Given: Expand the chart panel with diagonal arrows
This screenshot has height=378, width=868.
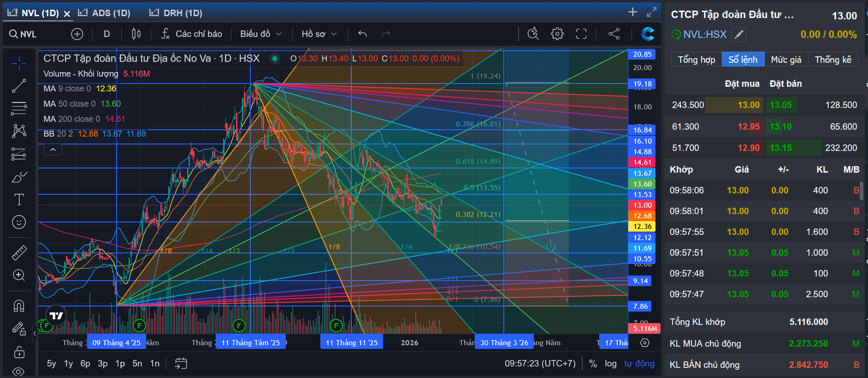Looking at the screenshot, I should [x=651, y=12].
